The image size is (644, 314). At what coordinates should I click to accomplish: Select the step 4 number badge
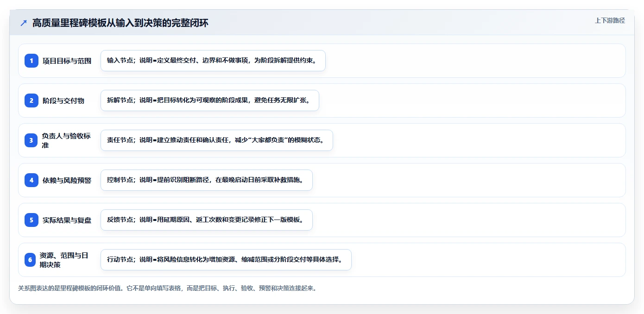(x=32, y=180)
